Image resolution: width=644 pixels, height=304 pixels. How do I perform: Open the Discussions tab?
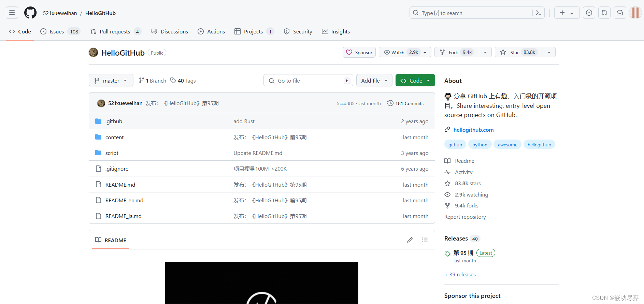[170, 31]
